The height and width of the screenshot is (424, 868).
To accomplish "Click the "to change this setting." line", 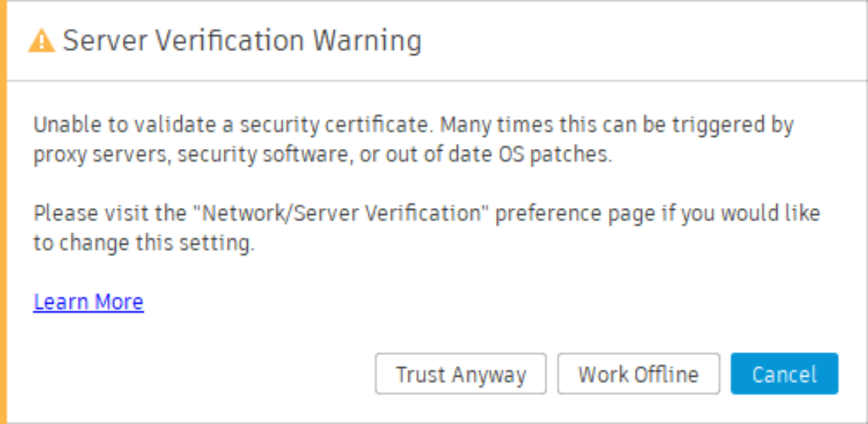I will point(144,244).
